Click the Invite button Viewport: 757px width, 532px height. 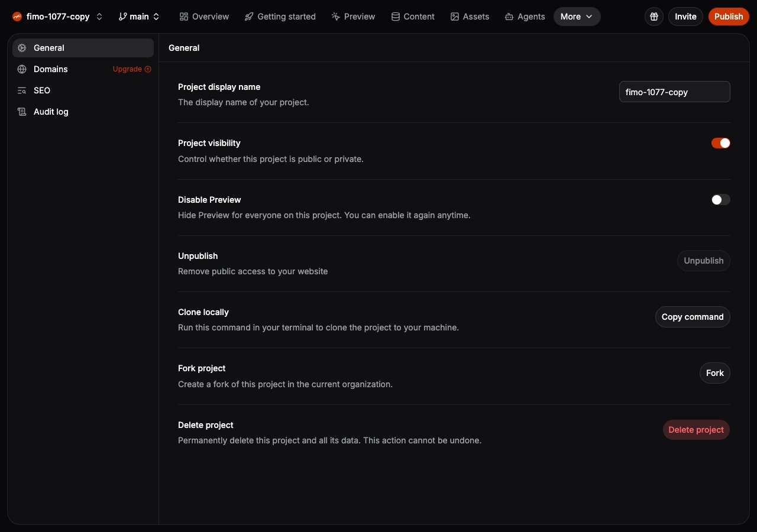click(685, 17)
